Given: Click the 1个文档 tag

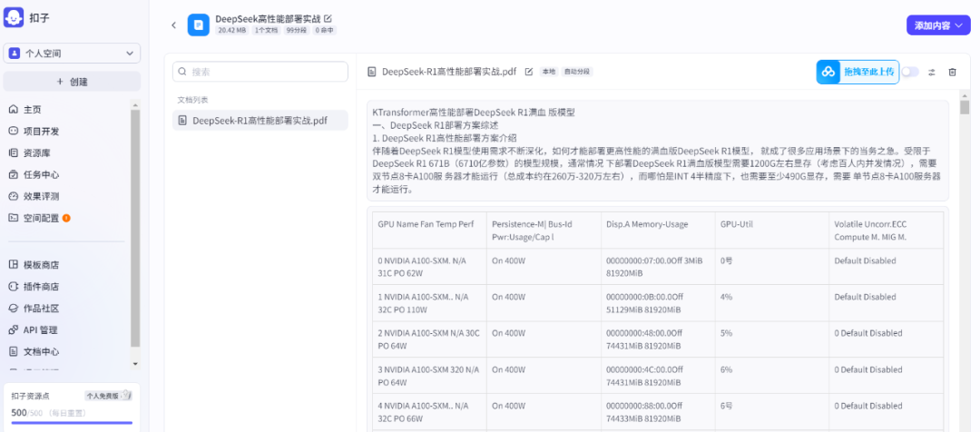Looking at the screenshot, I should [266, 30].
